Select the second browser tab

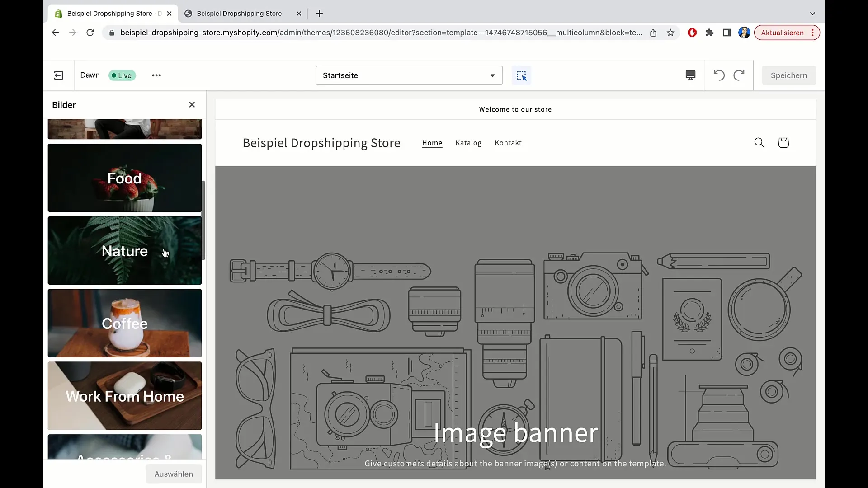click(x=240, y=13)
